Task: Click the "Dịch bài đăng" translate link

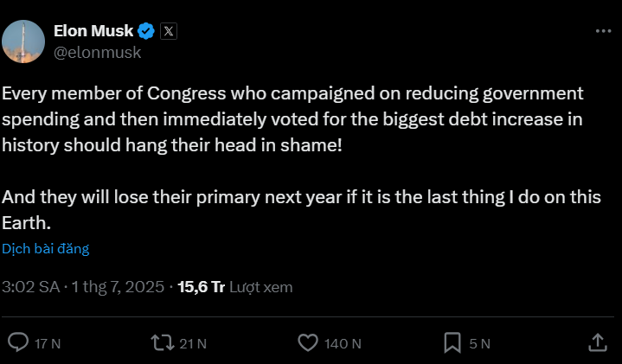Action: (45, 249)
